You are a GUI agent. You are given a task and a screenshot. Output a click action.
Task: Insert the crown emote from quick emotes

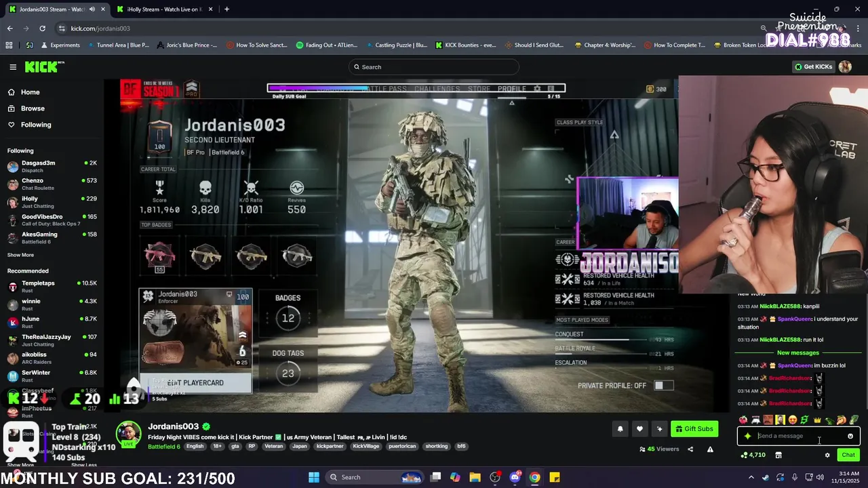(x=816, y=420)
